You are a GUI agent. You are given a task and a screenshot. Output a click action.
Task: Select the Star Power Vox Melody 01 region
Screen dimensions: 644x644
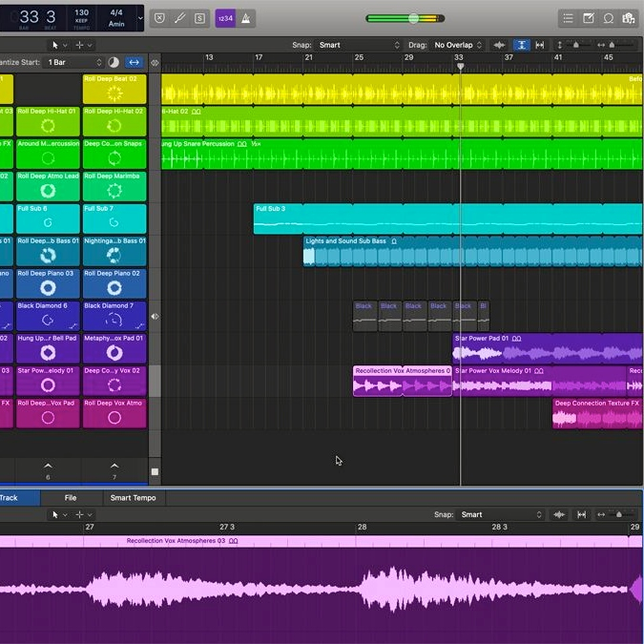(x=540, y=382)
